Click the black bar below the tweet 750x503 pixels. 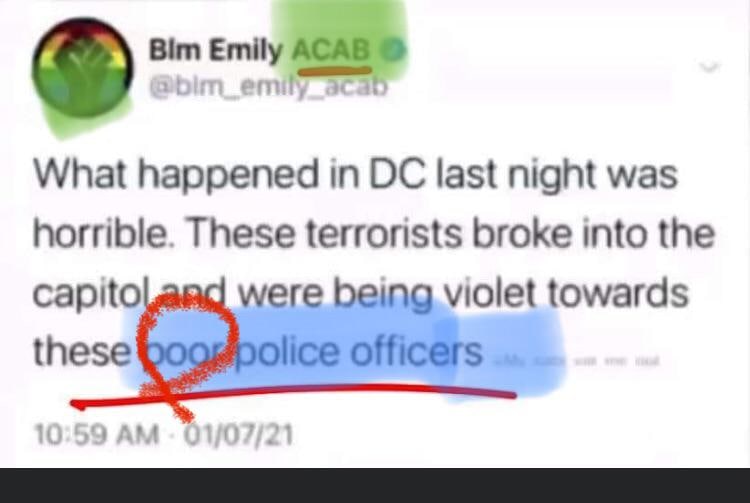point(375,486)
